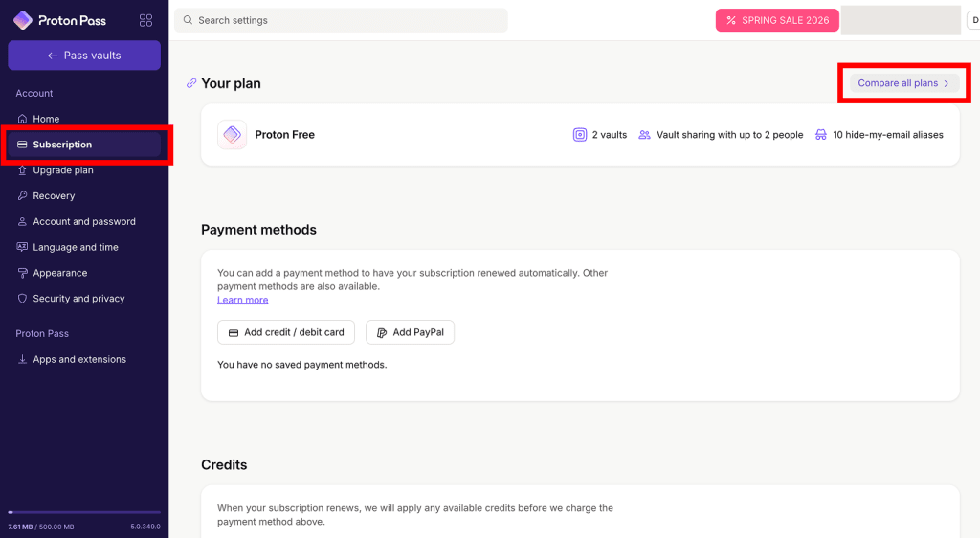Open the Learn more link
The height and width of the screenshot is (538, 980).
(242, 300)
